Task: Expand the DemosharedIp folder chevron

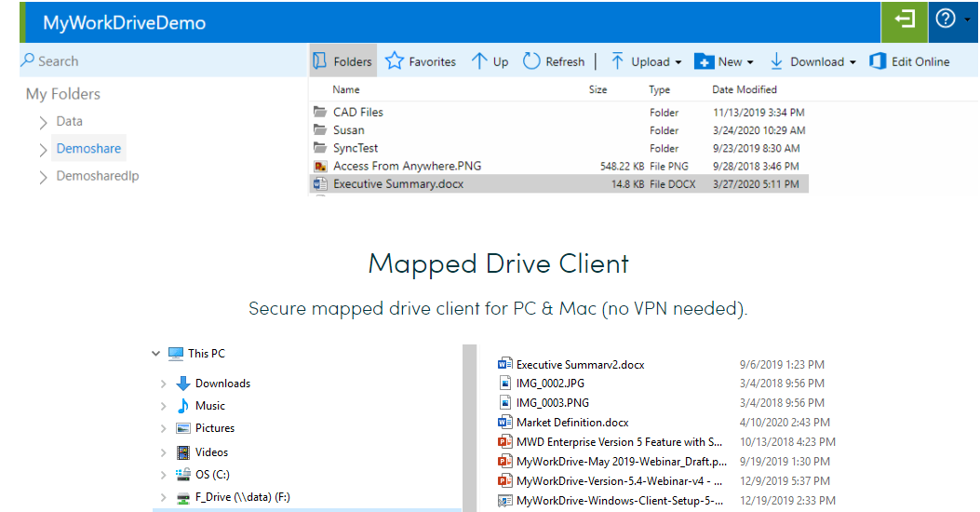Action: click(x=44, y=177)
